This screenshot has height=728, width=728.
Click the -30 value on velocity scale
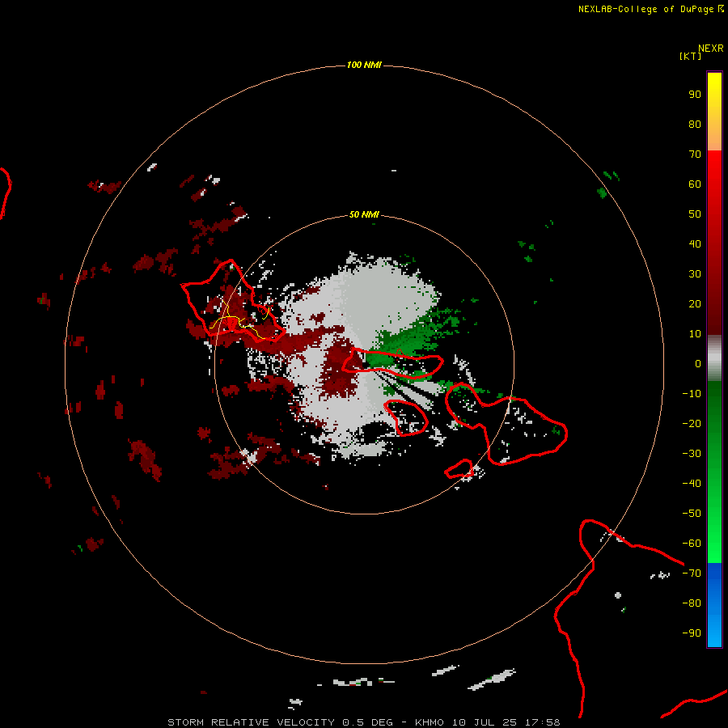692,454
